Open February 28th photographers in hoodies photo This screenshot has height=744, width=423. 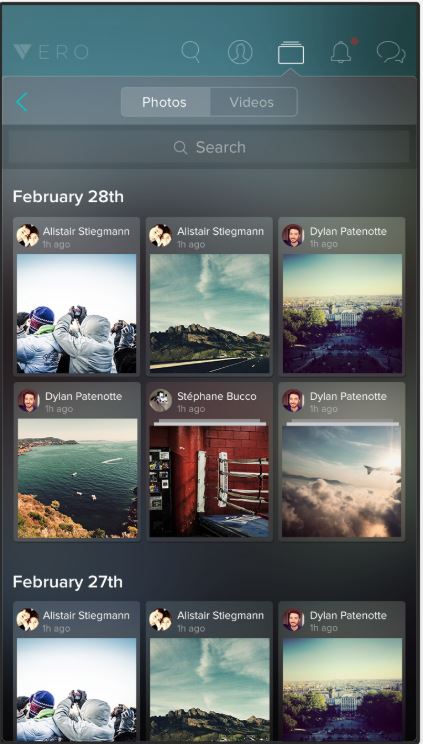[76, 314]
